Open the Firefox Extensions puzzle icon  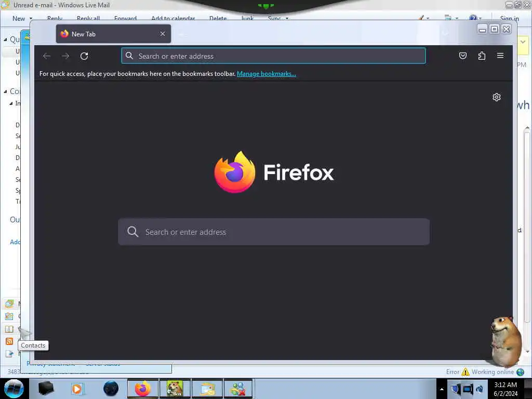(x=482, y=56)
